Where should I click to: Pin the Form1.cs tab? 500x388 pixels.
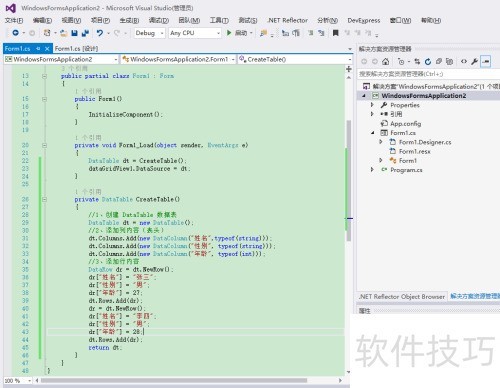coord(38,49)
